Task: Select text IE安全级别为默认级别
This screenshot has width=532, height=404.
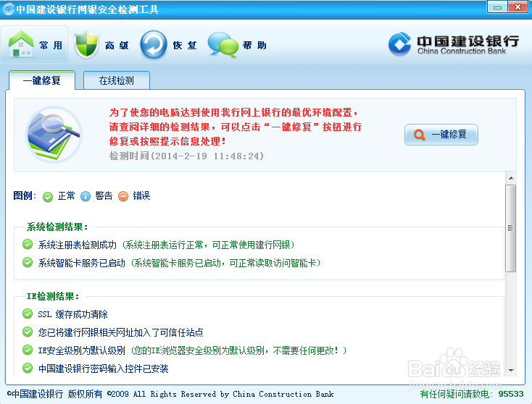Action: (81, 350)
